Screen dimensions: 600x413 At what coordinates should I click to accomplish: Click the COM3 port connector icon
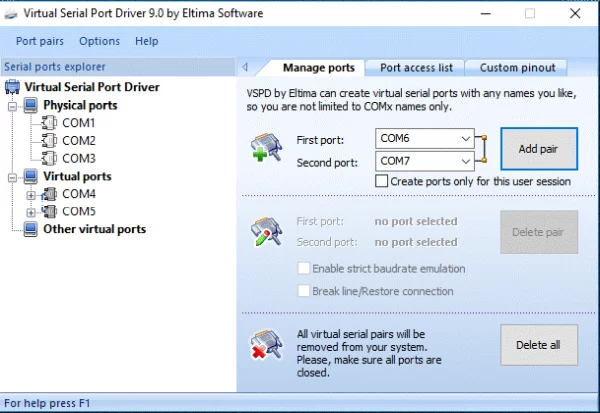49,158
